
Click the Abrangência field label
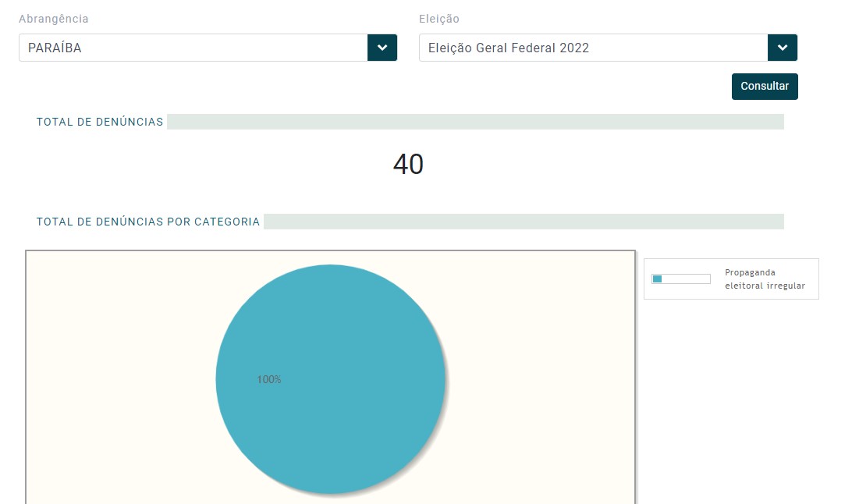point(54,19)
